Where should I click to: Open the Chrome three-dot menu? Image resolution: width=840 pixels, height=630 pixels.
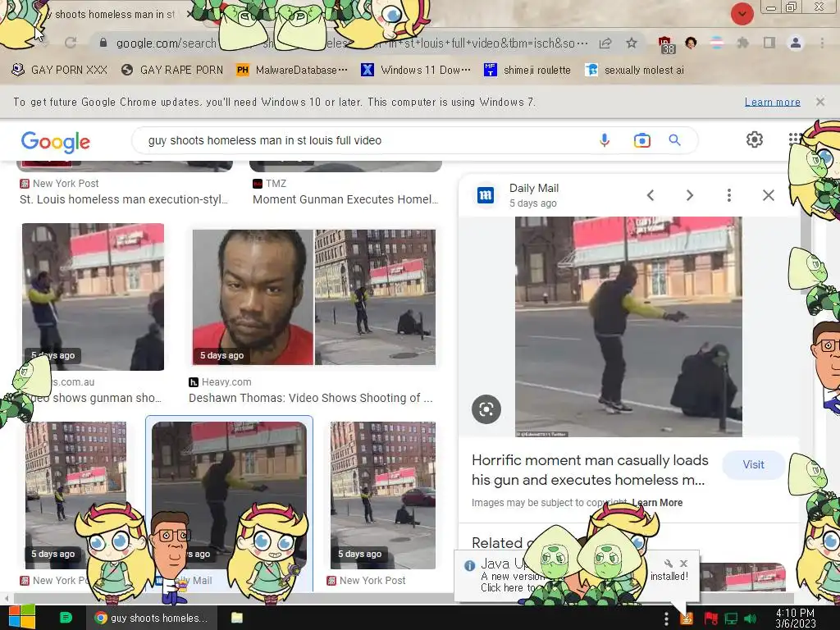(x=822, y=43)
